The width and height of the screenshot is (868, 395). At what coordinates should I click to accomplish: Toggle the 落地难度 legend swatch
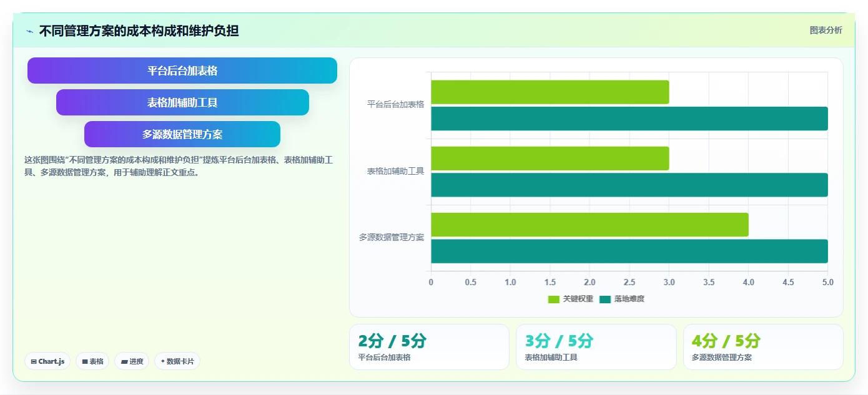[x=605, y=300]
